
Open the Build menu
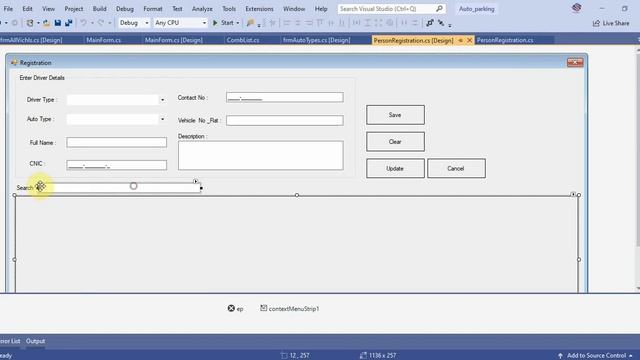[x=99, y=9]
